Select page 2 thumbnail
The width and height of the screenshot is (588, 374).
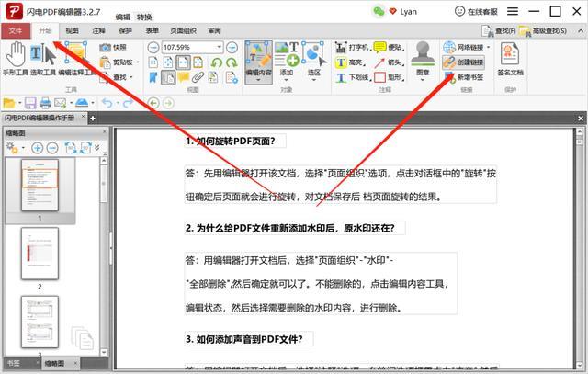coord(40,254)
